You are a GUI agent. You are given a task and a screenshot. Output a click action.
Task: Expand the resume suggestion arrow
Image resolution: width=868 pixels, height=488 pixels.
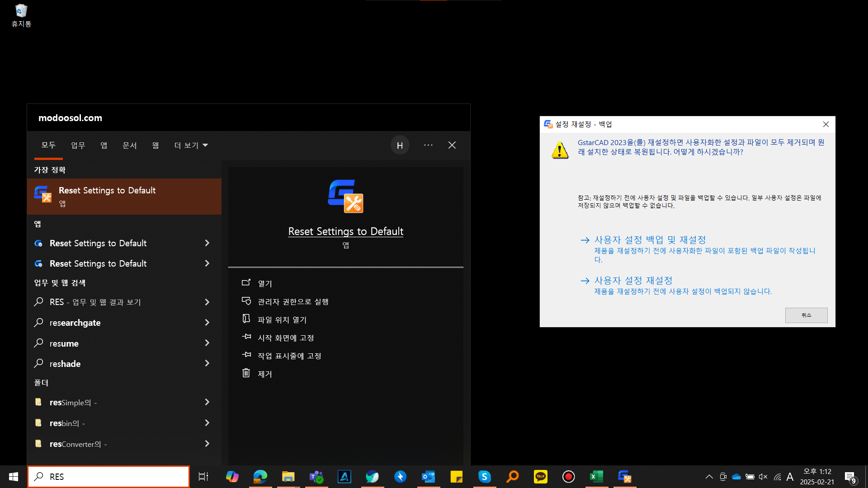click(207, 343)
